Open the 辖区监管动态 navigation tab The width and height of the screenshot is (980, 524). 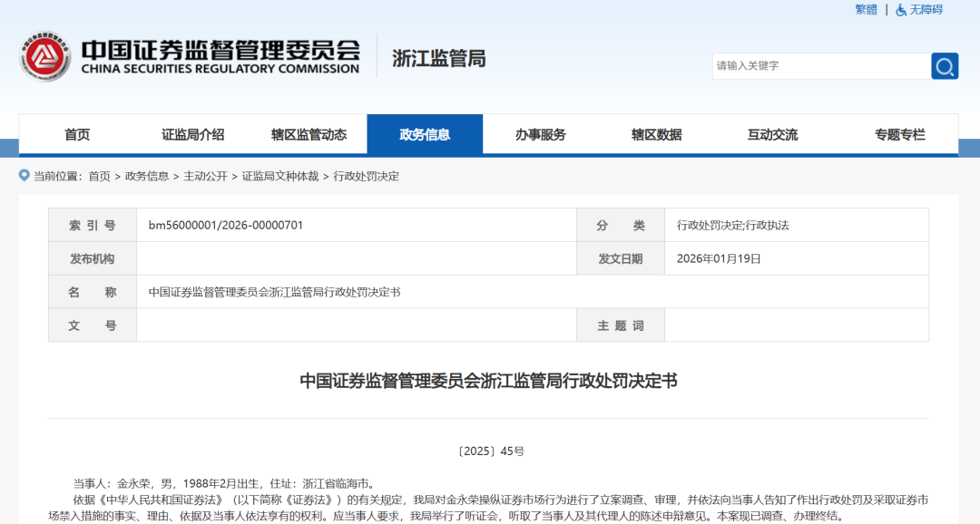[x=309, y=134]
